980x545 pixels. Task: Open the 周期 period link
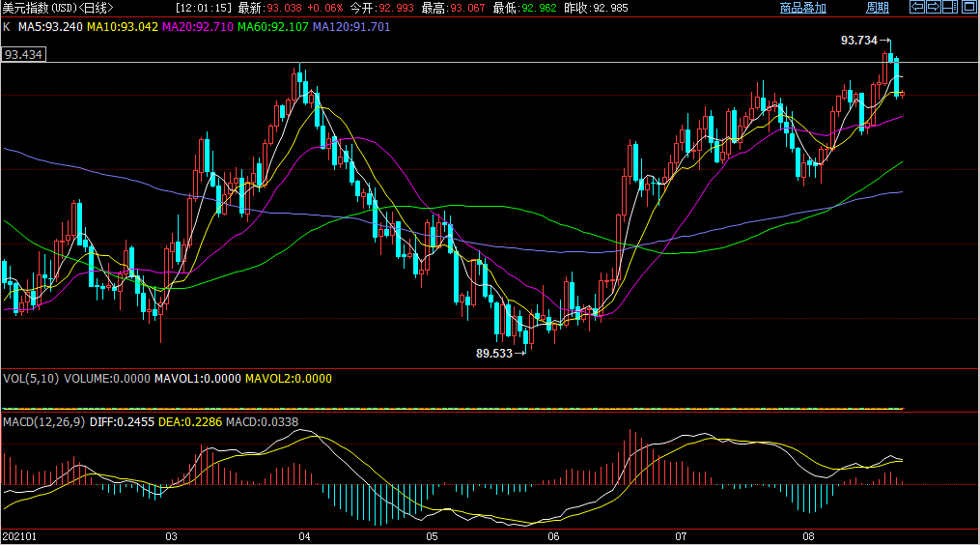[878, 8]
